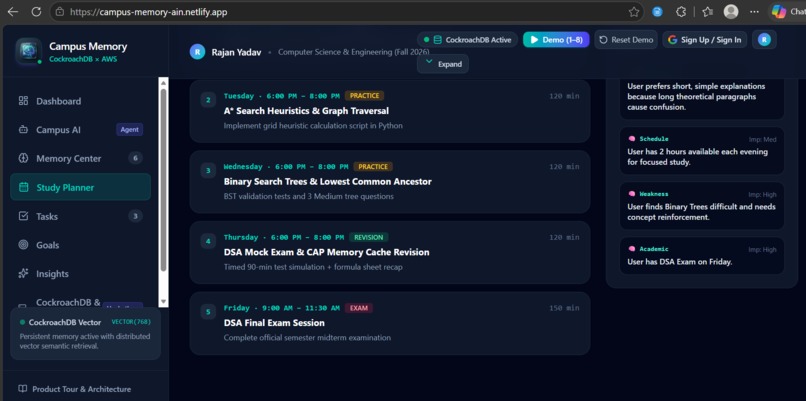Expand the header with the Expand chevron

[443, 64]
